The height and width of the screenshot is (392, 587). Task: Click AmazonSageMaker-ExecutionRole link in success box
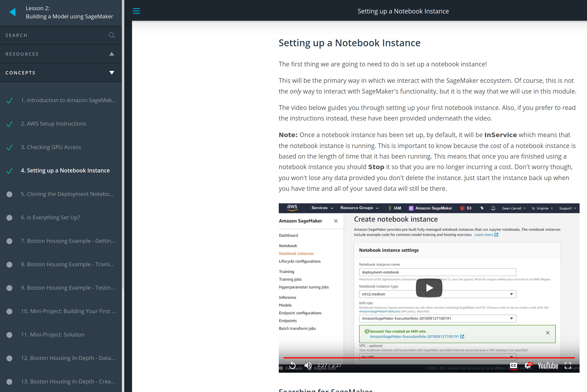click(416, 337)
